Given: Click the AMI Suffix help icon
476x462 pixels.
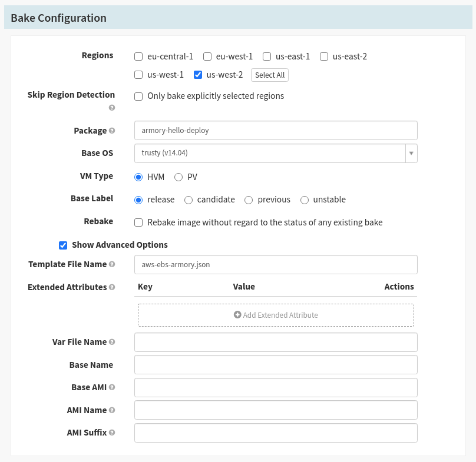Looking at the screenshot, I should 112,433.
